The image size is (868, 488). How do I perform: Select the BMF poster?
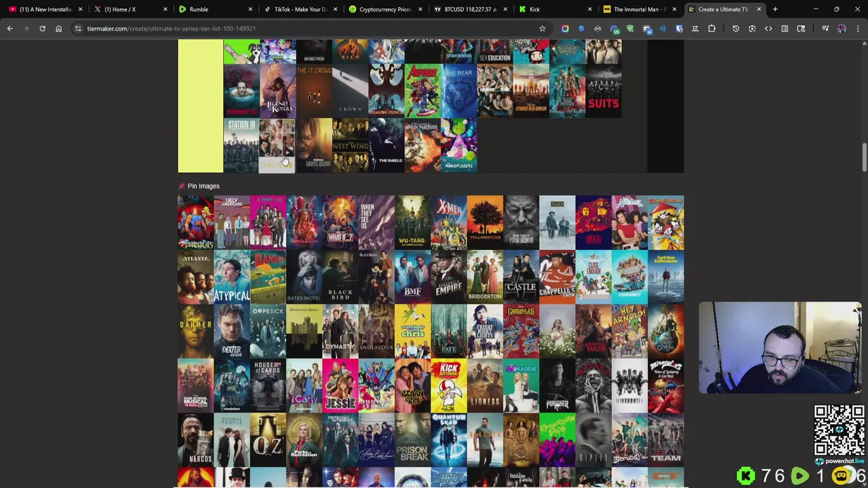click(x=412, y=277)
